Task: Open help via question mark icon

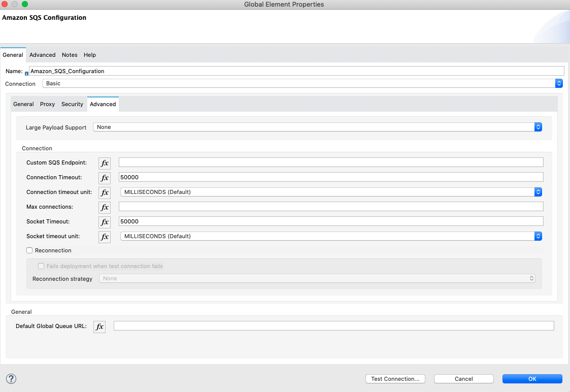Action: click(x=11, y=379)
